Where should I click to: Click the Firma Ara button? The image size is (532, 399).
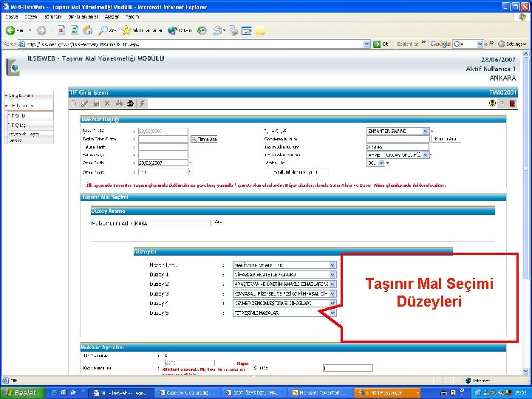point(204,139)
